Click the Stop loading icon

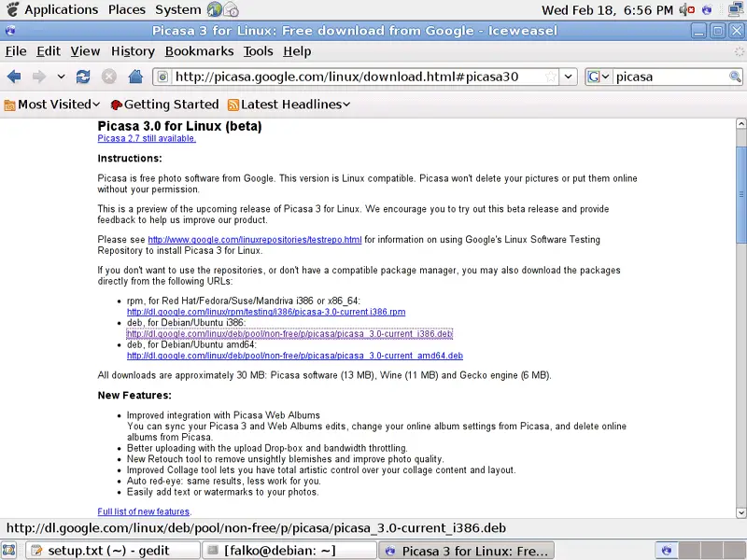click(109, 77)
